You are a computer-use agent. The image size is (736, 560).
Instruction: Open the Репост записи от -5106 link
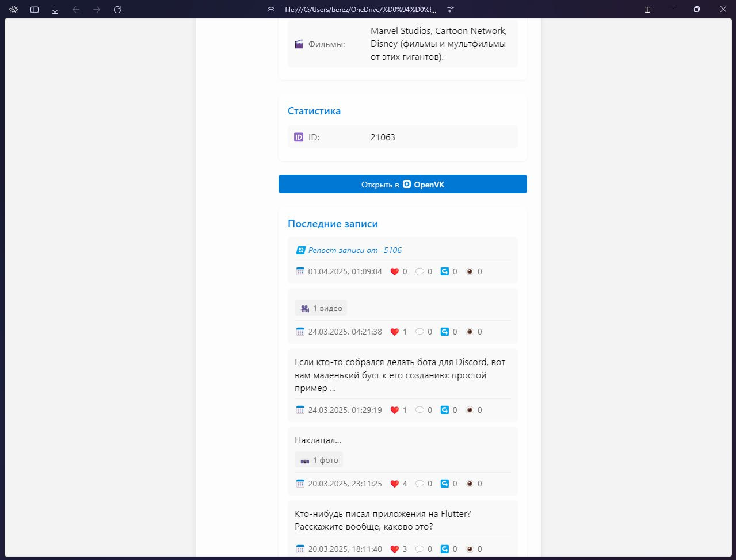click(x=354, y=250)
